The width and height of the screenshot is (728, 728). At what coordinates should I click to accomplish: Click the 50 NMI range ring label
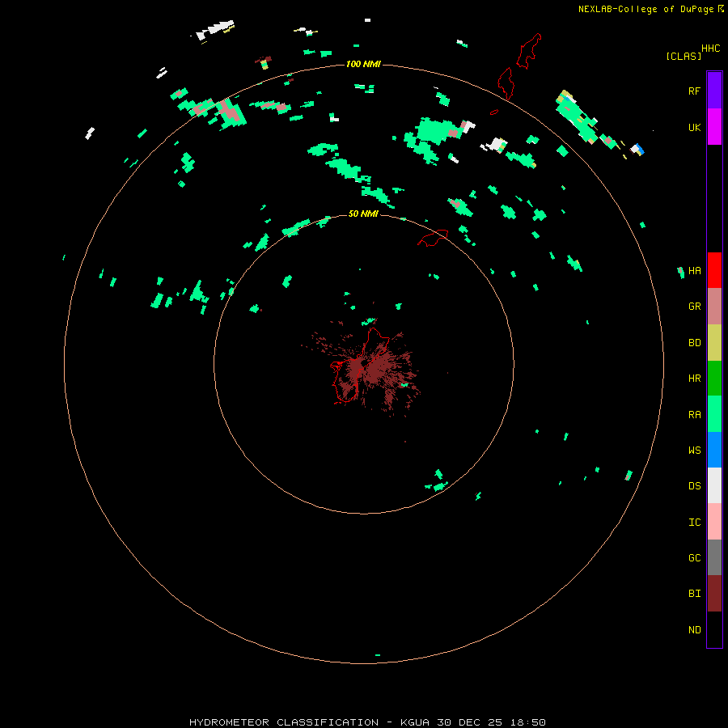363,214
